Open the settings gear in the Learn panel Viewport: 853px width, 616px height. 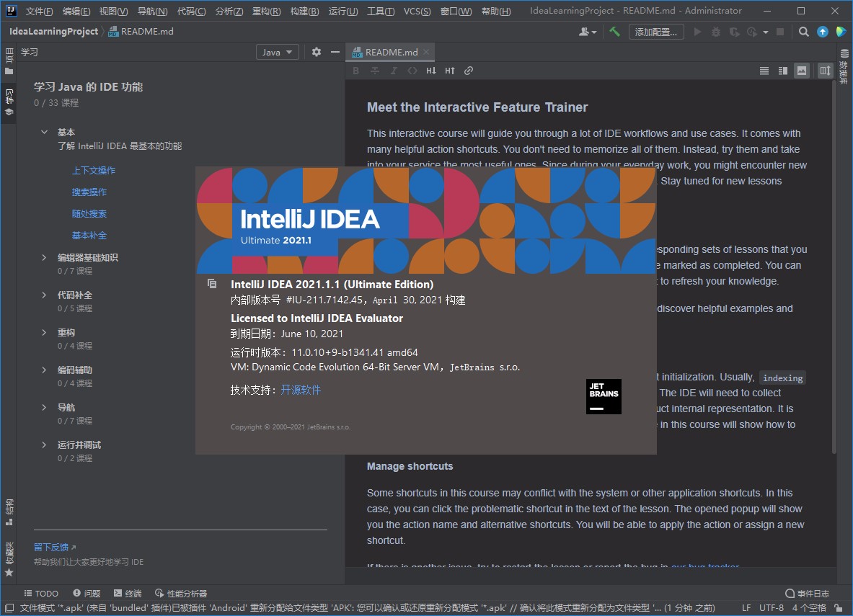pyautogui.click(x=316, y=52)
